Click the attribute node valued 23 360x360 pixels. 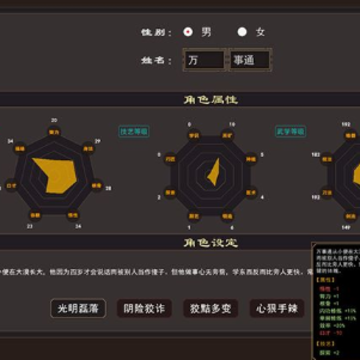(x=35, y=215)
